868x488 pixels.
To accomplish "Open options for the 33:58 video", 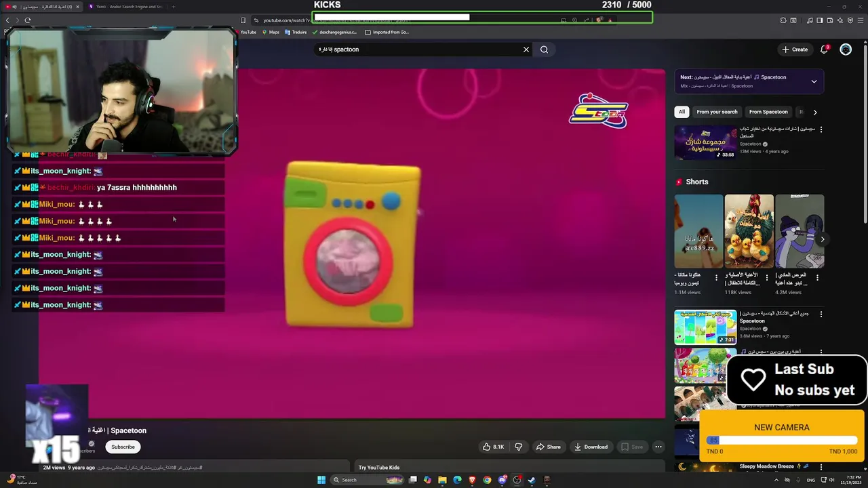I will [x=821, y=129].
